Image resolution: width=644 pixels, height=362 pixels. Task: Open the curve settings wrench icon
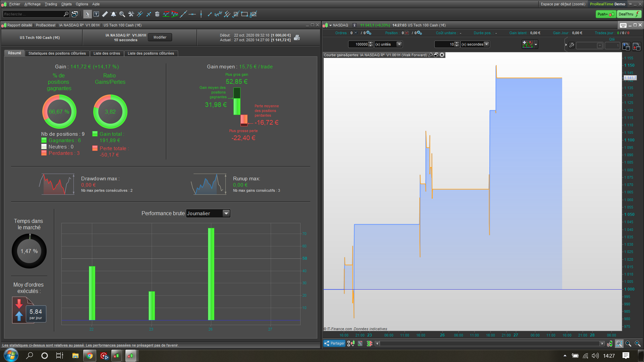(x=431, y=55)
